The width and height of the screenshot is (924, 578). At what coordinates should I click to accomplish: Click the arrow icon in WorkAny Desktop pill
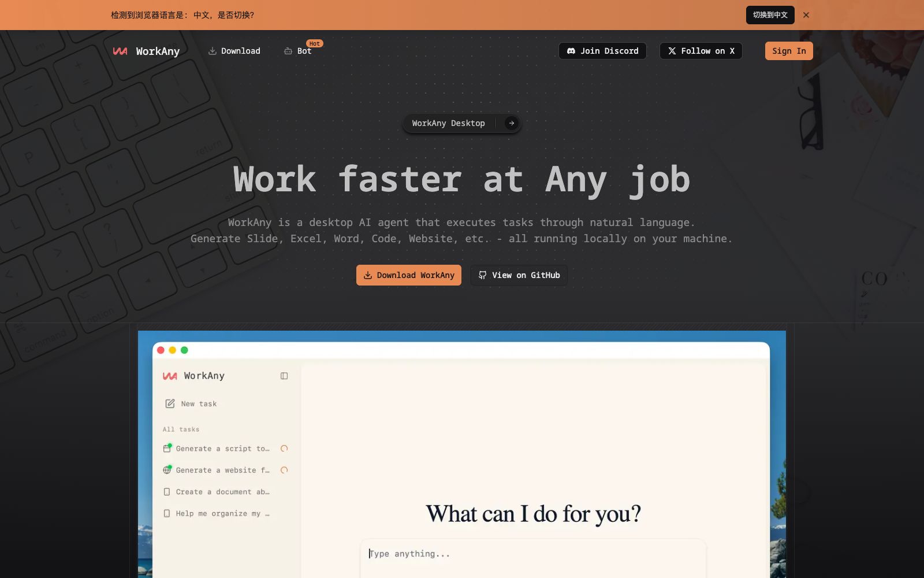tap(511, 123)
